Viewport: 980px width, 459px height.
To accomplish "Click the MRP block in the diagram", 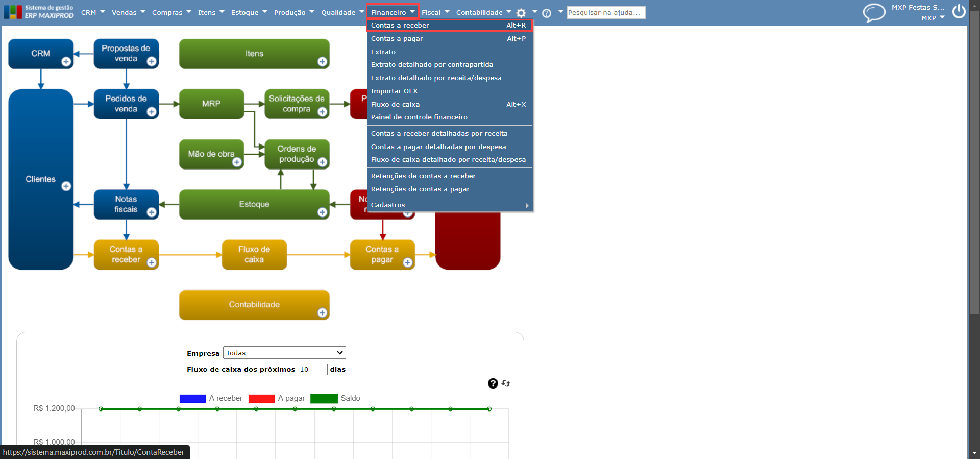I will (x=211, y=104).
